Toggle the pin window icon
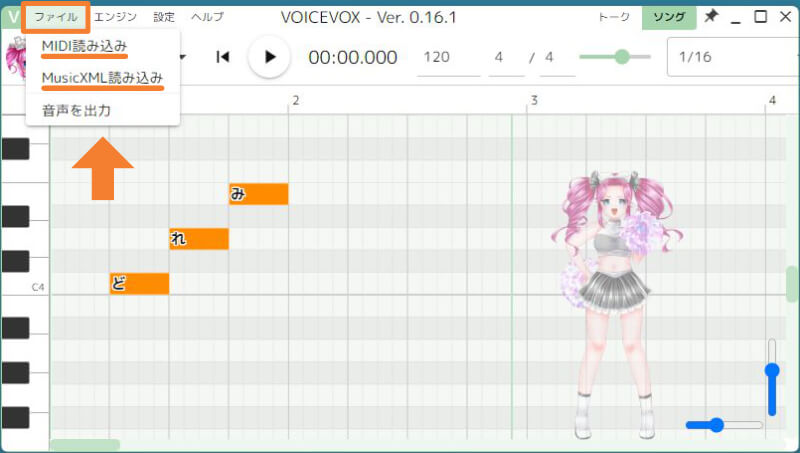Image resolution: width=800 pixels, height=453 pixels. [711, 16]
